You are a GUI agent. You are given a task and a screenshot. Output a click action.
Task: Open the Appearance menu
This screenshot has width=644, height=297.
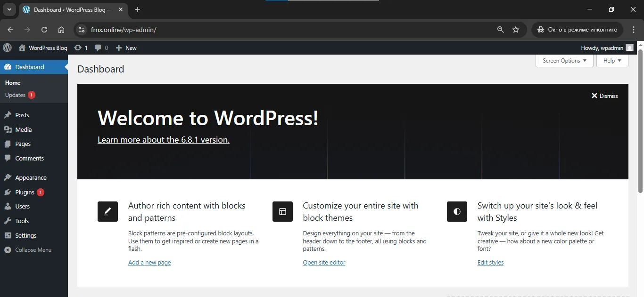34,177
